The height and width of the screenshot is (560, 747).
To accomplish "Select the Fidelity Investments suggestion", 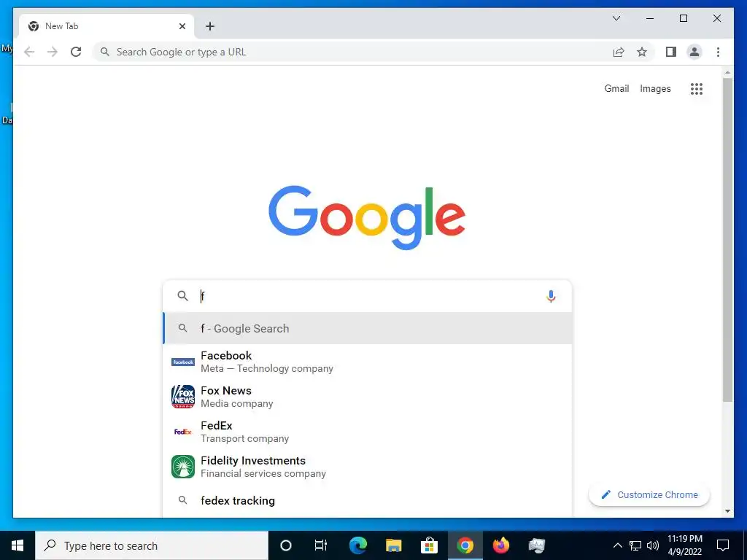I will [x=368, y=467].
